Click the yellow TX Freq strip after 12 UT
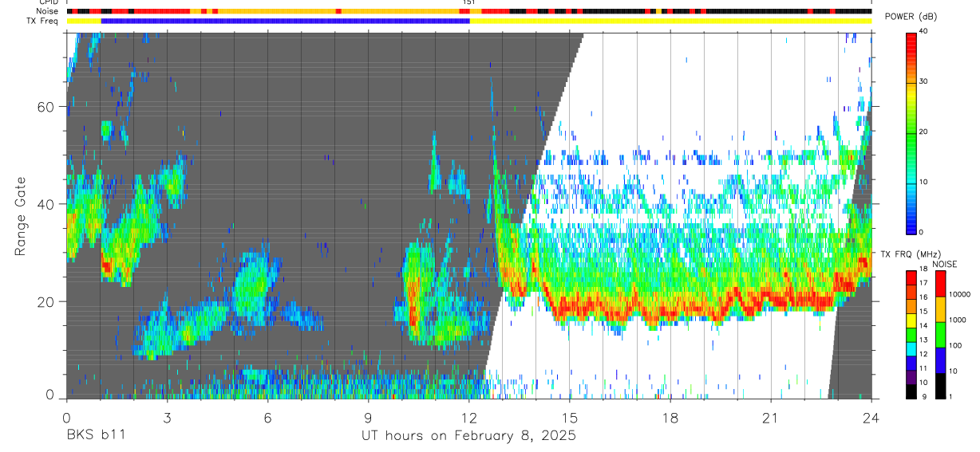The height and width of the screenshot is (452, 980). [x=670, y=21]
